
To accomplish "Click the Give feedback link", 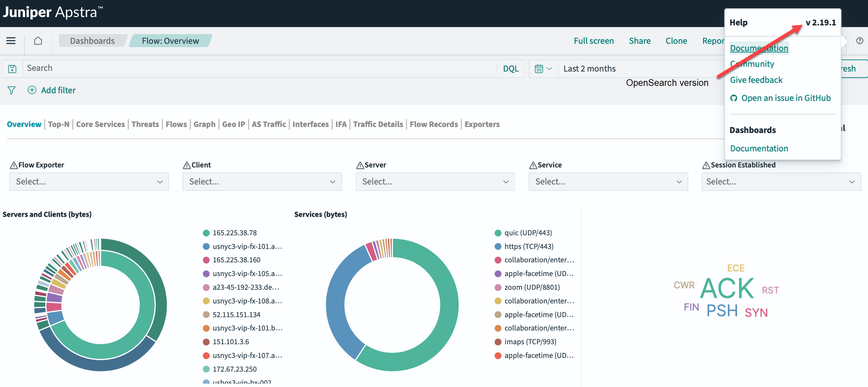I will (756, 80).
